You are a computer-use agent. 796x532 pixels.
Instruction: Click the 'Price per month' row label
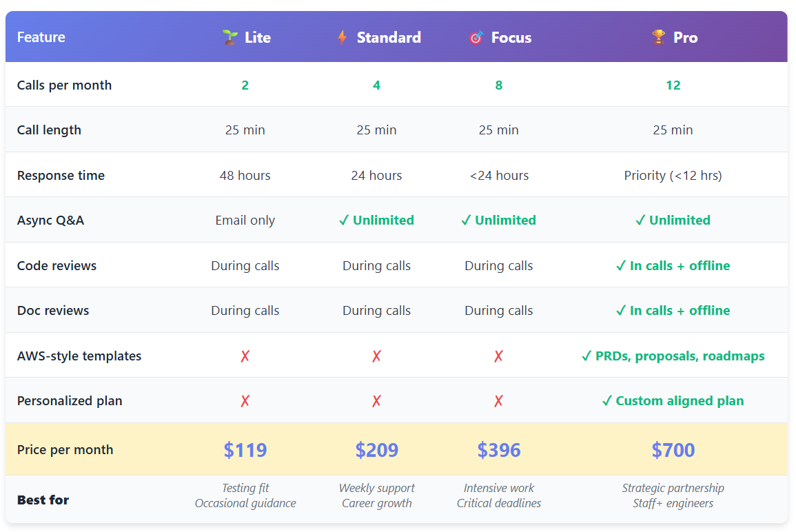point(65,450)
